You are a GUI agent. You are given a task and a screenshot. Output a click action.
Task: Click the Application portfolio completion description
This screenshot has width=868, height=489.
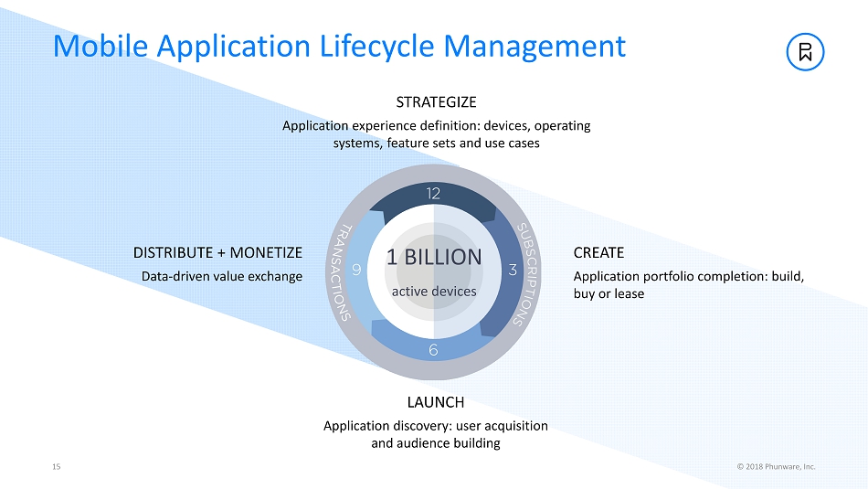click(688, 284)
